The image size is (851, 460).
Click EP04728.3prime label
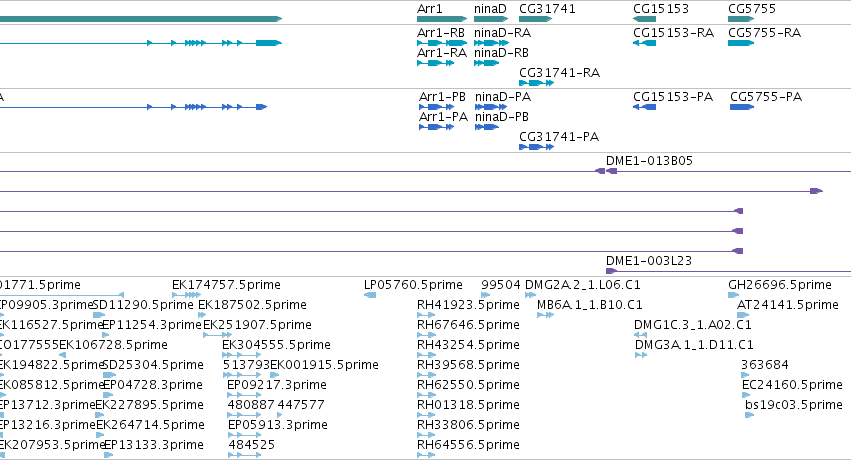point(153,385)
